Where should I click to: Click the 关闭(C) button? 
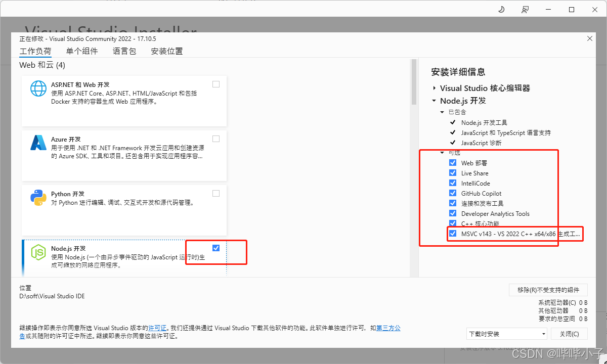click(x=569, y=334)
